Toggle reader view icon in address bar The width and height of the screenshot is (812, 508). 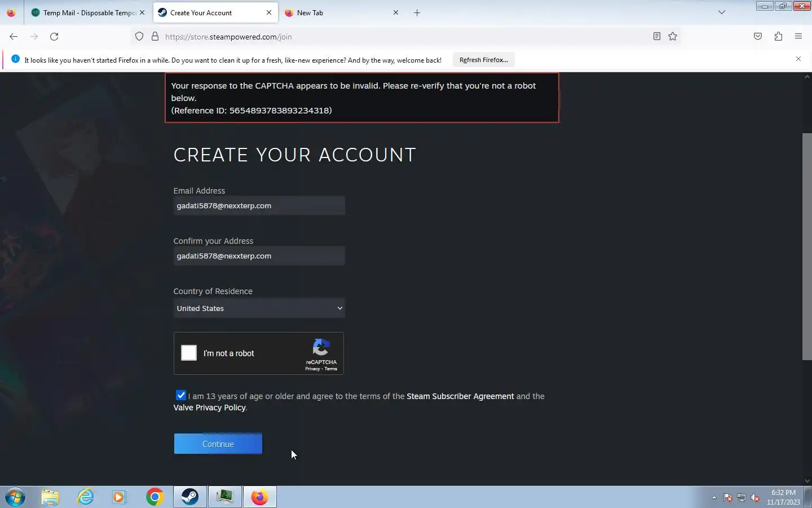[657, 37]
